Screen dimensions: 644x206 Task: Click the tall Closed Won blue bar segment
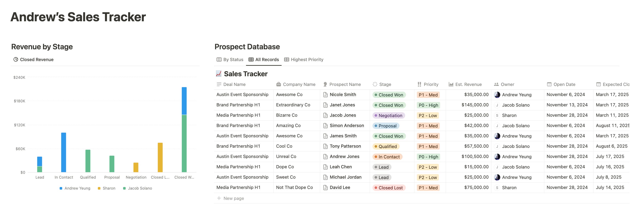(x=184, y=101)
